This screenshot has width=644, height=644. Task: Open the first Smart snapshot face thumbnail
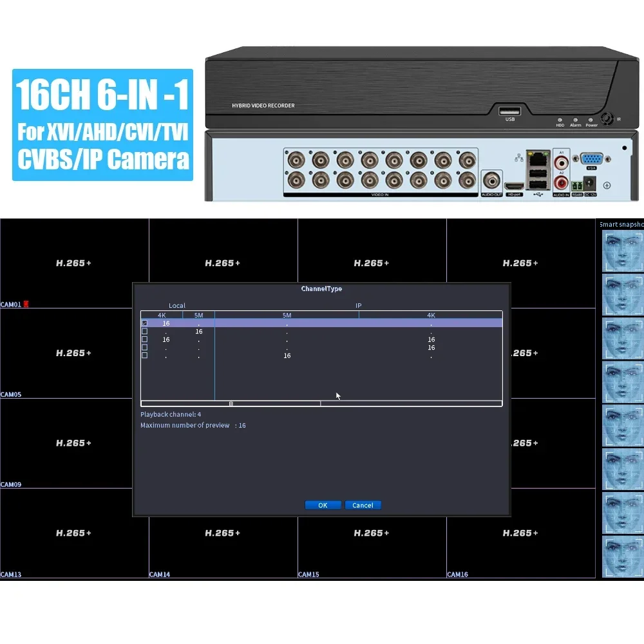point(623,251)
